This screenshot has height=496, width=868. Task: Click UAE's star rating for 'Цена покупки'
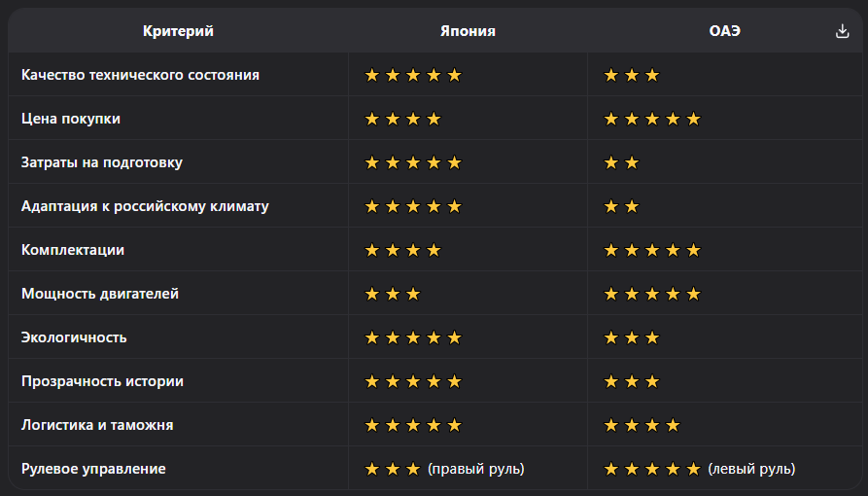coord(652,119)
